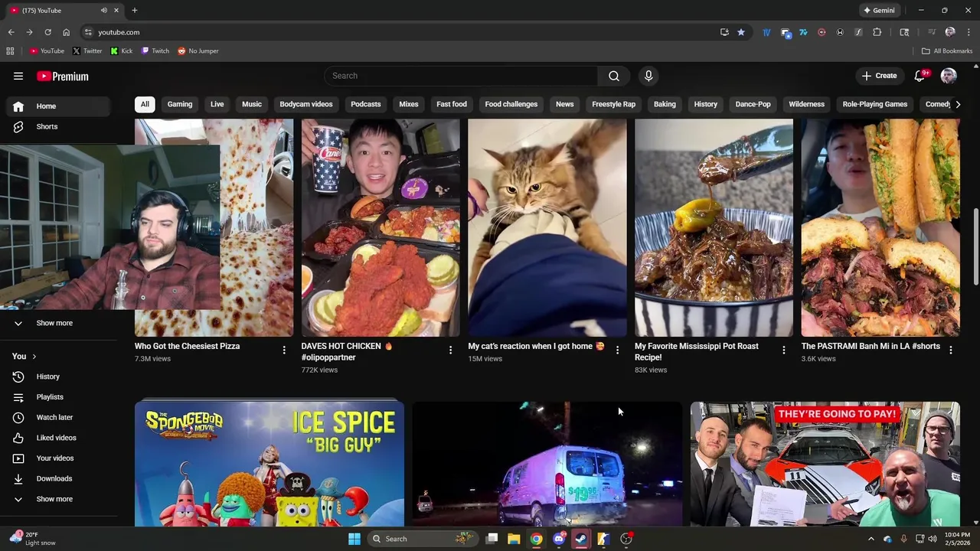980x551 pixels.
Task: Select the Role-Playing Games chip
Action: click(x=875, y=104)
